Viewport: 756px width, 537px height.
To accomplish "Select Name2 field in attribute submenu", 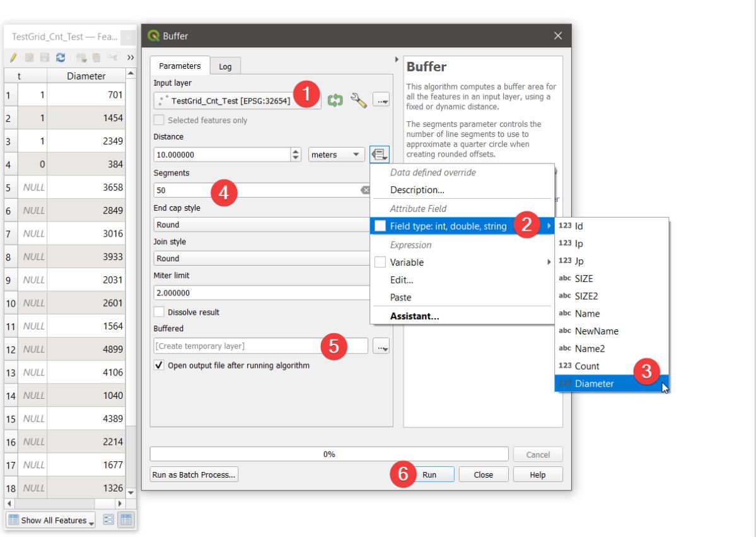I will (612, 348).
